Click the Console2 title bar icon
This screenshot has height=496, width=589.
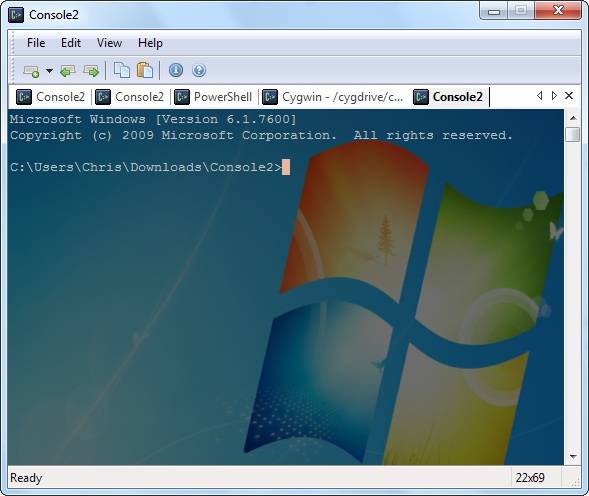(x=16, y=15)
